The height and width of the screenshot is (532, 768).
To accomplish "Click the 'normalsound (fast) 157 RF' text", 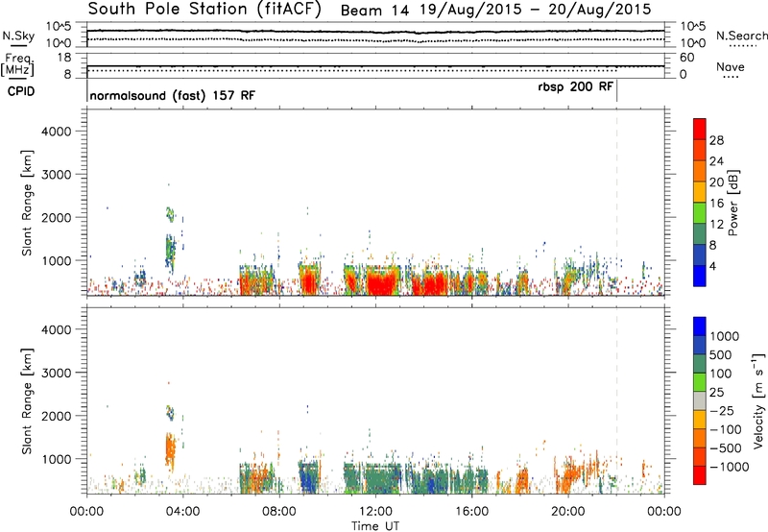I will pos(173,95).
